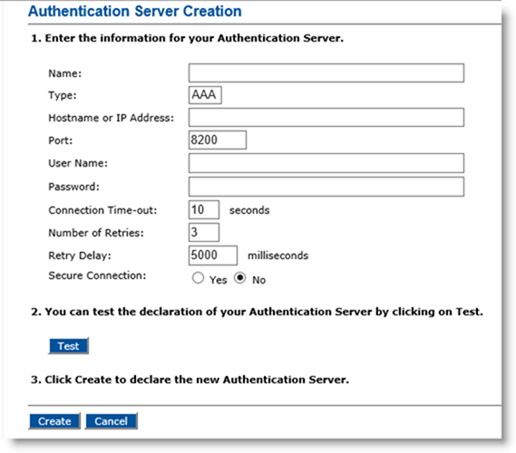Click the Cancel button
This screenshot has width=516, height=453.
[111, 421]
